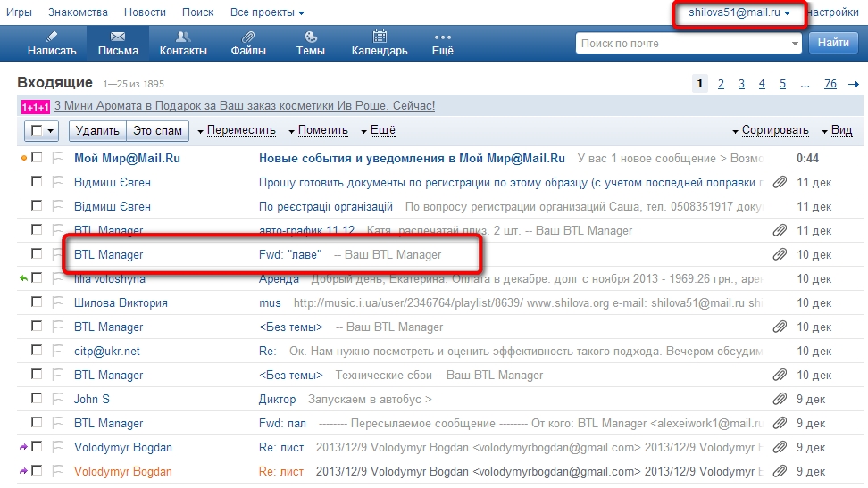The height and width of the screenshot is (488, 868).
Task: Expand the Все проекты menu
Action: pos(267,12)
